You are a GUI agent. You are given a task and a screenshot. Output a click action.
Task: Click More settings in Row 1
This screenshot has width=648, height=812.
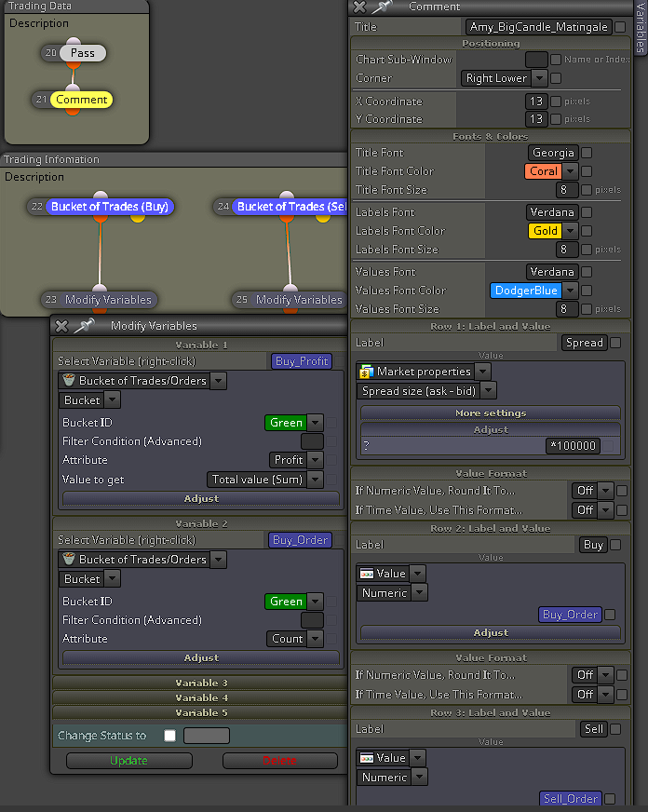[x=490, y=413]
